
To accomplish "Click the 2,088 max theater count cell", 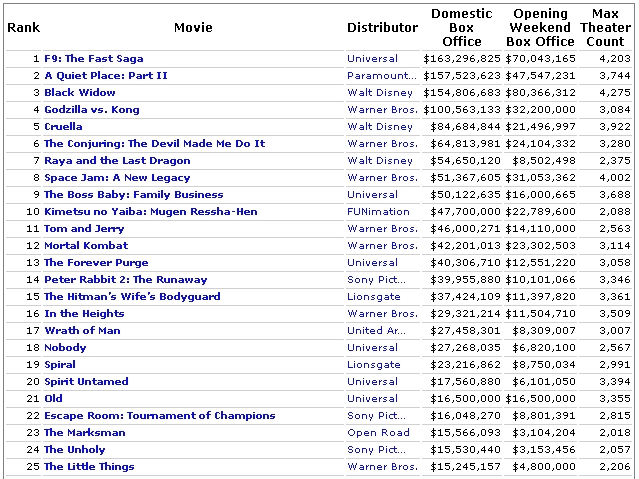I will tap(615, 212).
